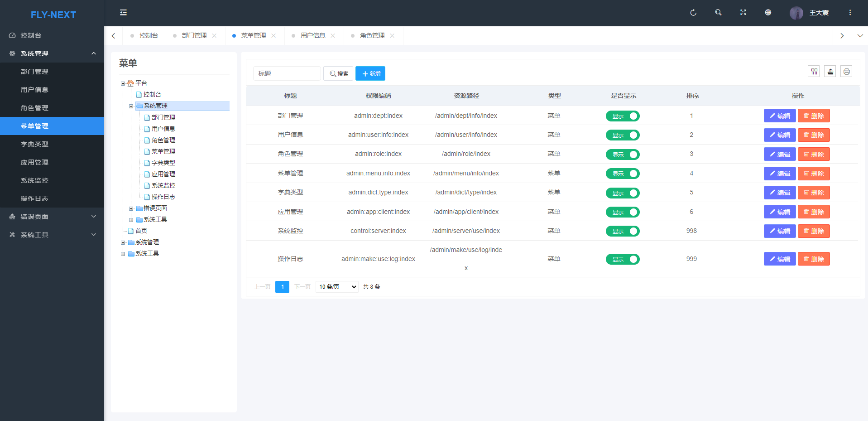Toggle fullscreen mode icon
Viewport: 868px width, 421px height.
point(743,13)
